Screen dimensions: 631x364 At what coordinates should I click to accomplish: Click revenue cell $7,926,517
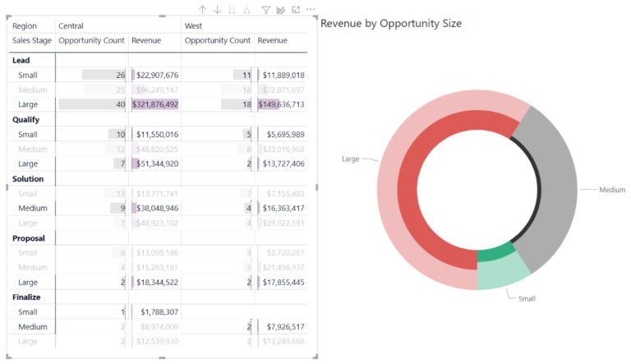click(x=285, y=326)
